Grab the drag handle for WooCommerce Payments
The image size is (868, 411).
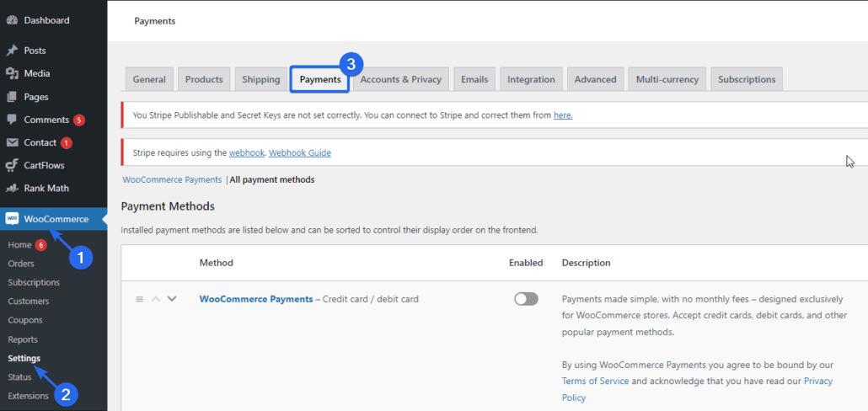click(x=140, y=299)
